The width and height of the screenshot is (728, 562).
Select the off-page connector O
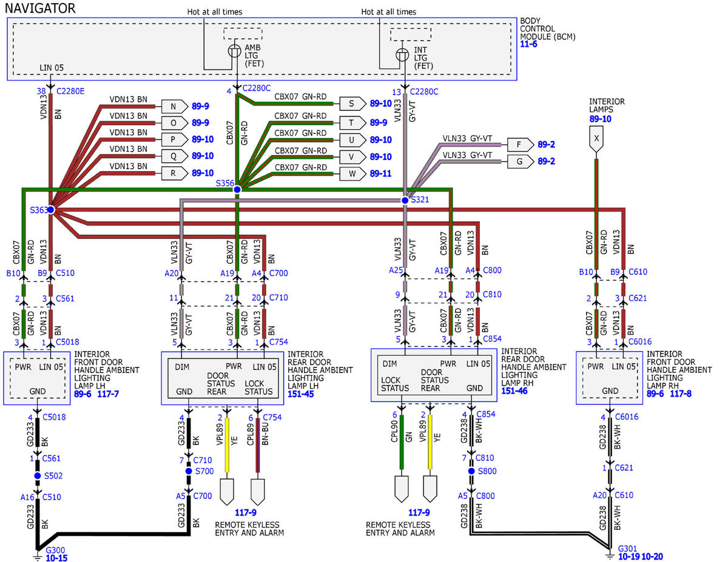[174, 123]
